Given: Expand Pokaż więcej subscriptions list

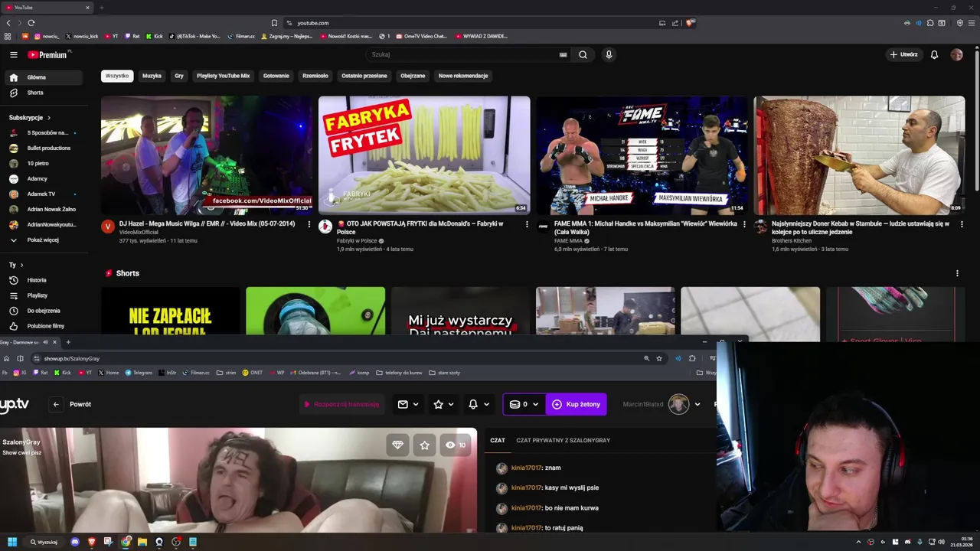Looking at the screenshot, I should (44, 240).
